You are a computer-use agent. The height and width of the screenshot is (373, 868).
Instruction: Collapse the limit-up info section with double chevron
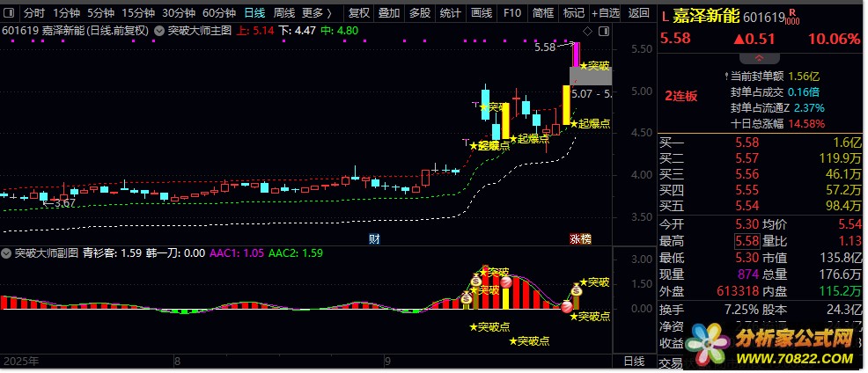[x=759, y=59]
